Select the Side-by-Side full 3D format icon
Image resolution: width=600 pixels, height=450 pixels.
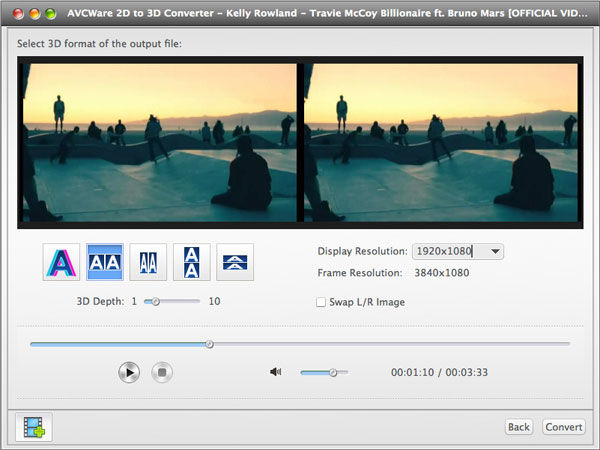(x=105, y=262)
